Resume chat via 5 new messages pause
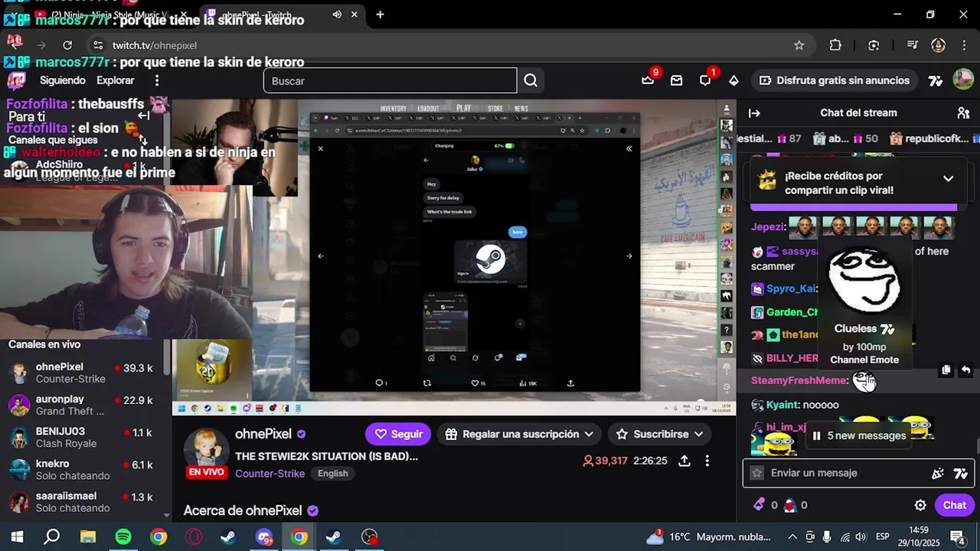 857,435
